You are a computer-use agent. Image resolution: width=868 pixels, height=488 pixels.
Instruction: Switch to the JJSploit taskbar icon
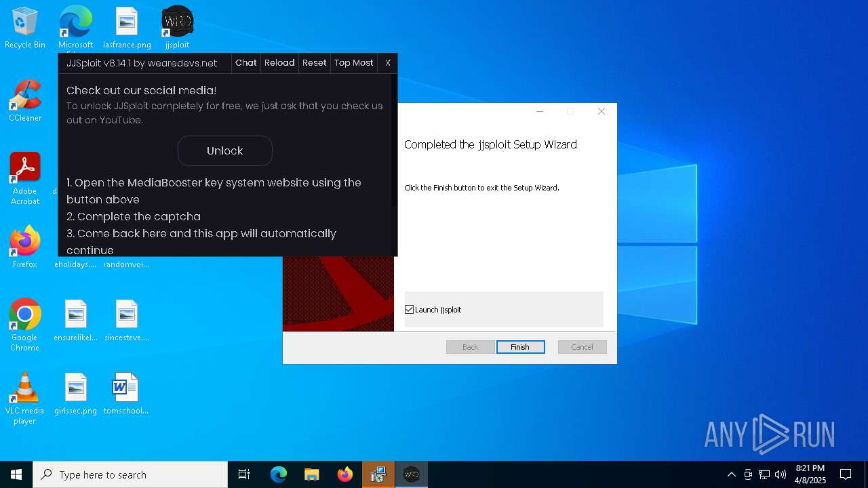pos(412,474)
